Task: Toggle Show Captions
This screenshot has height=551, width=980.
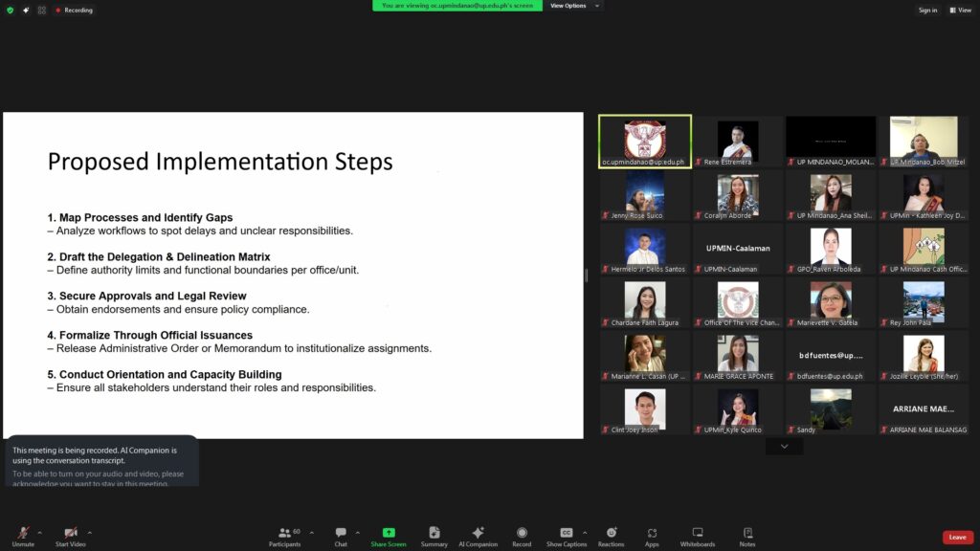Action: tap(567, 535)
